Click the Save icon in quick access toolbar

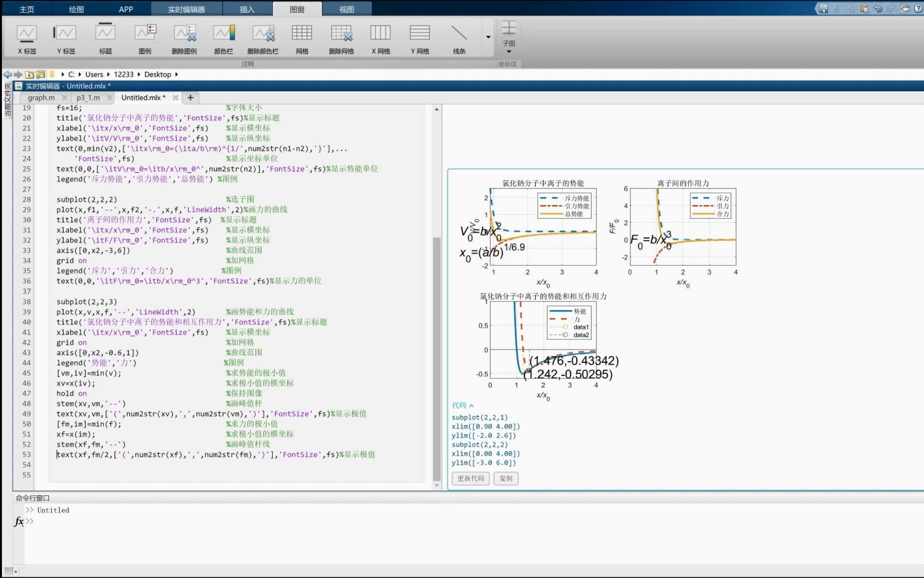pyautogui.click(x=823, y=9)
